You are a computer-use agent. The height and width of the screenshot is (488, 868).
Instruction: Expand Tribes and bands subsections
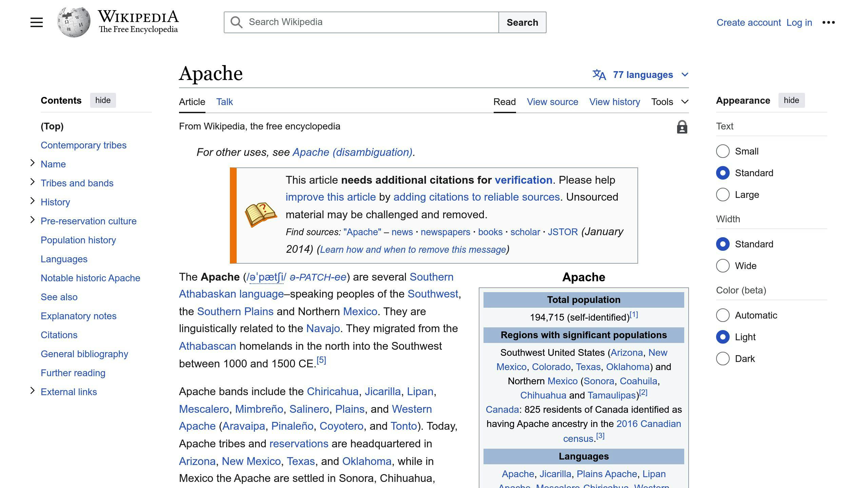(33, 182)
